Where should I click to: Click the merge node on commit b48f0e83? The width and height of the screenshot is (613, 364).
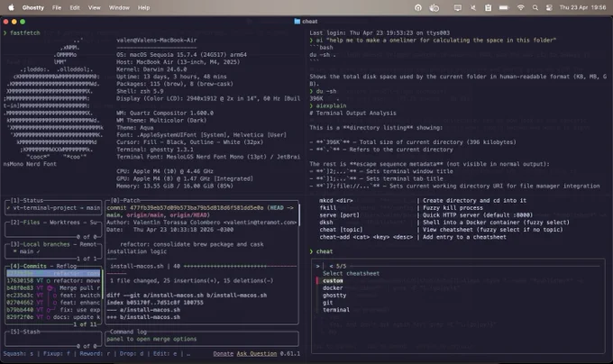coord(50,287)
